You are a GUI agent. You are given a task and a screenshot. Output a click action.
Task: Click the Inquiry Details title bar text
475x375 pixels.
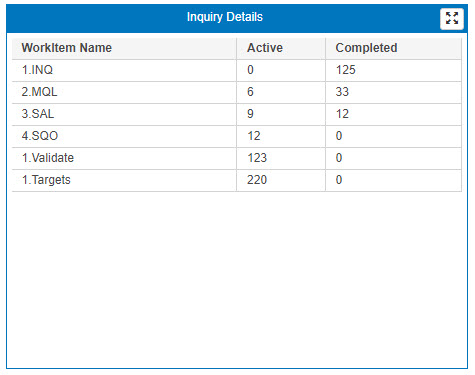(x=225, y=17)
